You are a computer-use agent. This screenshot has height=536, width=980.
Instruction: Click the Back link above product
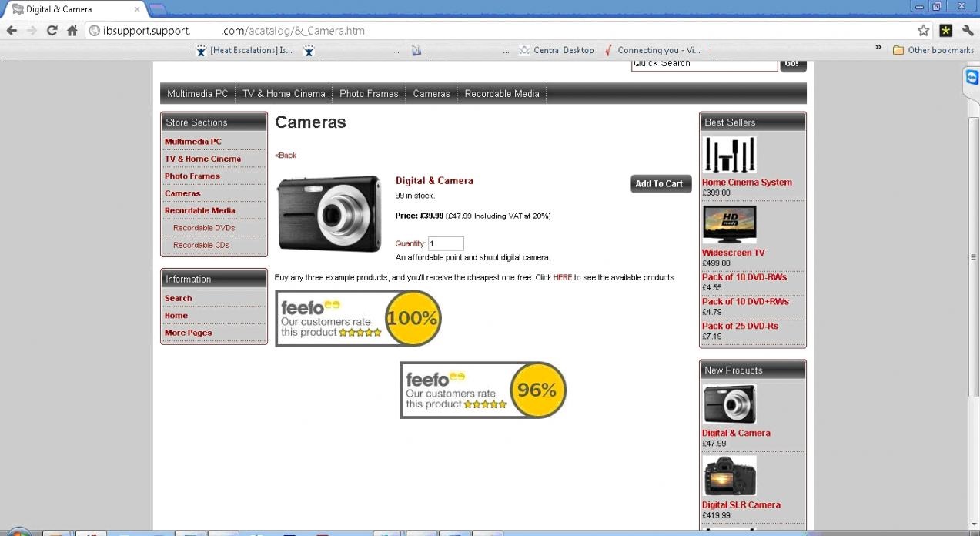(286, 156)
